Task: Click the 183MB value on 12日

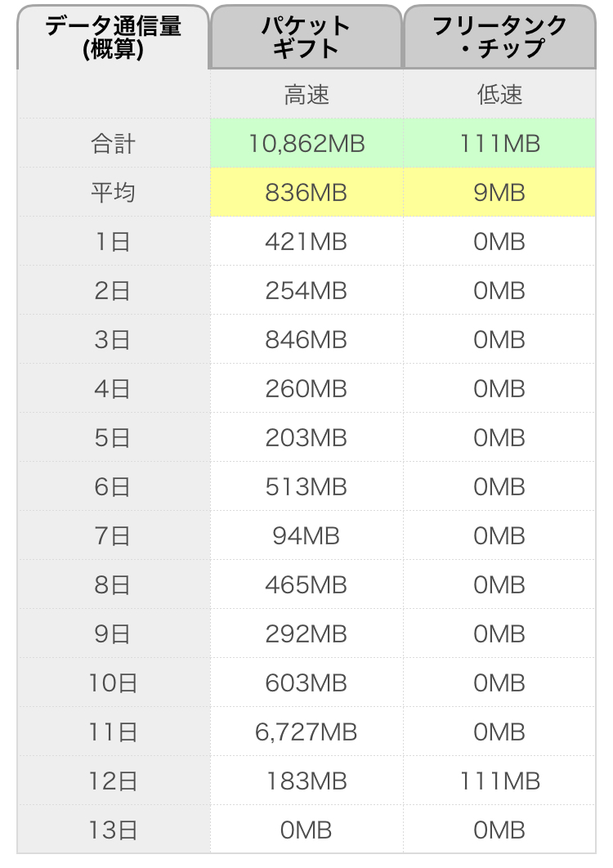Action: (x=306, y=781)
